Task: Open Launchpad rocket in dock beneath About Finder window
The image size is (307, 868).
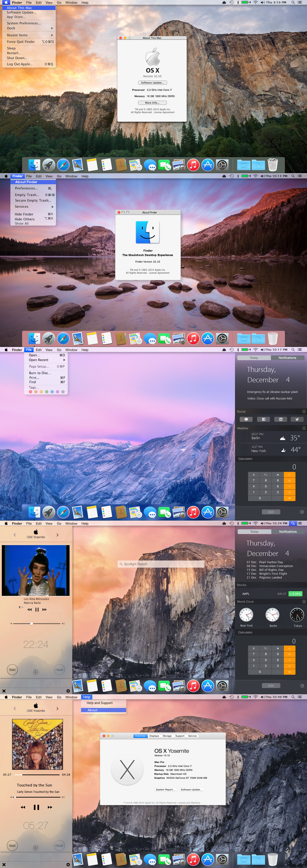Action: [x=49, y=338]
